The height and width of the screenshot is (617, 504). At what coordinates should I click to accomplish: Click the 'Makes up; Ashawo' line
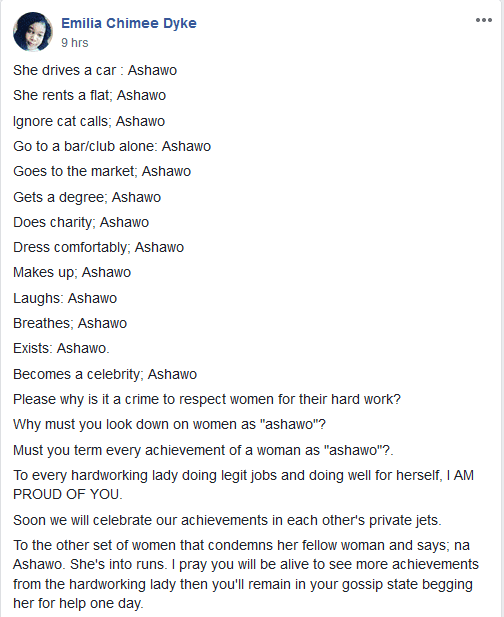coord(72,272)
